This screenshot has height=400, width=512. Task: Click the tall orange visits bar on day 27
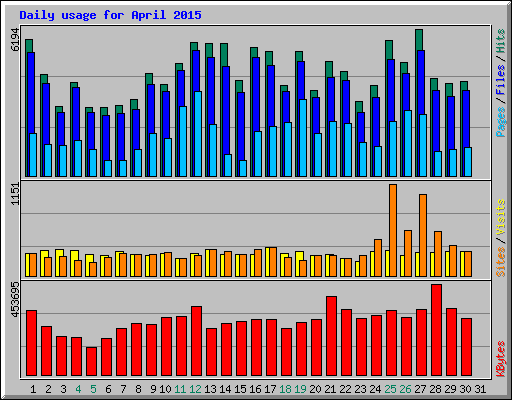[423, 235]
